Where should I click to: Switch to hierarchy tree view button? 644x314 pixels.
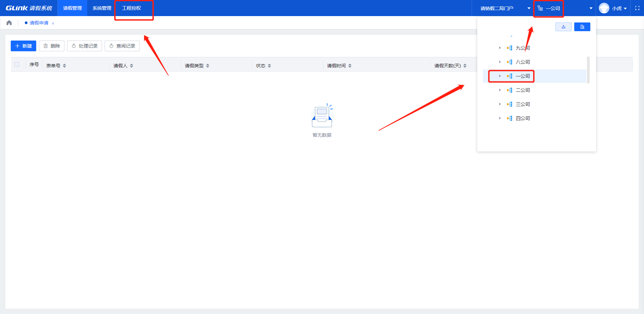click(563, 27)
